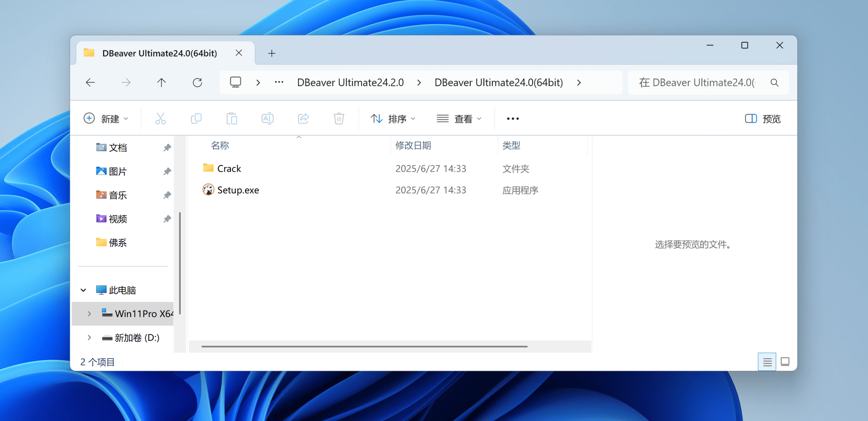
Task: Click the Paste clipboard icon
Action: click(232, 119)
